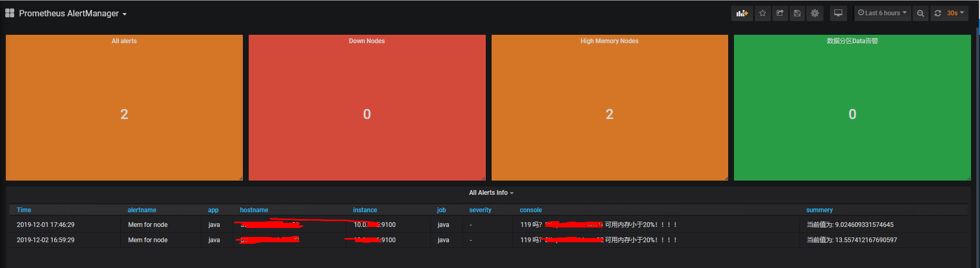This screenshot has height=268, width=980.
Task: Open the Prometheus AlertManager dashboard dropdown
Action: (73, 14)
